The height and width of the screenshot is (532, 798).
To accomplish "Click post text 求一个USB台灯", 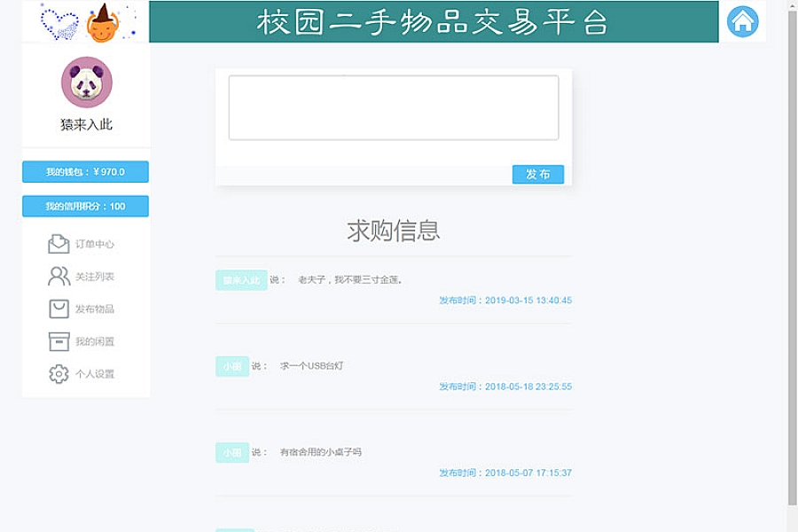I will click(x=311, y=366).
